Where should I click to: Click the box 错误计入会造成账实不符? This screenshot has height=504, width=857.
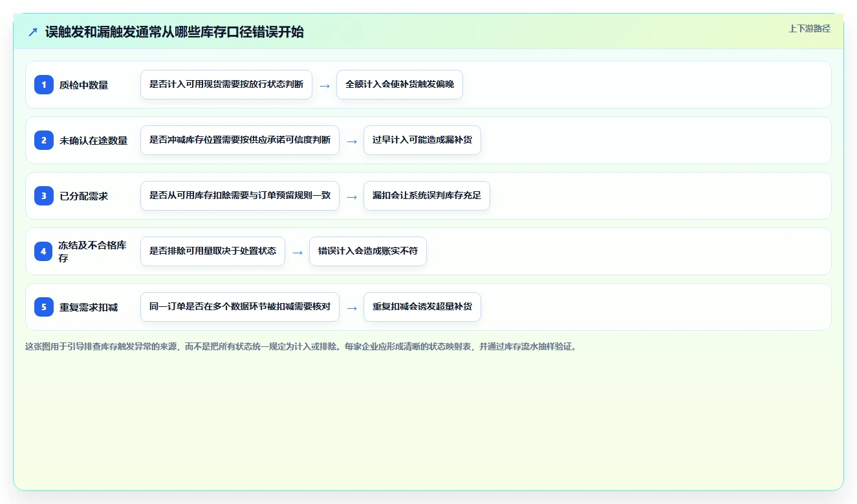[368, 251]
